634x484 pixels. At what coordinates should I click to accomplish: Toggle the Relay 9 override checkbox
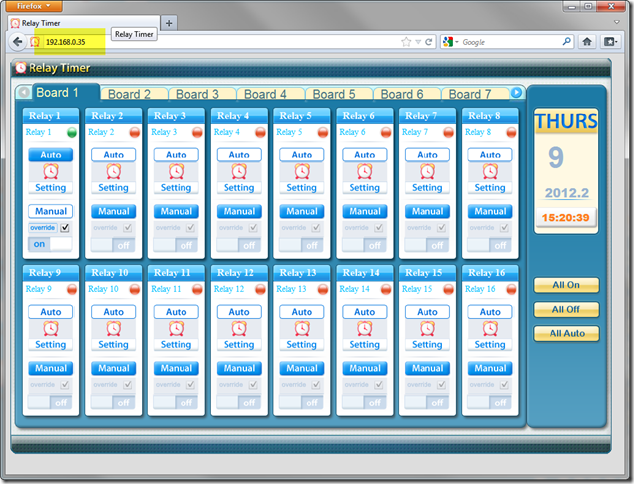65,385
